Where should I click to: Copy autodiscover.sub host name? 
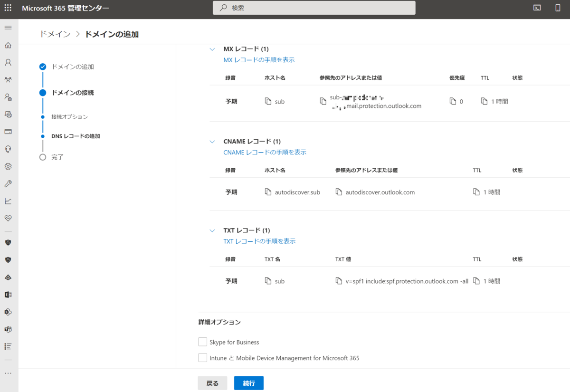tap(268, 192)
